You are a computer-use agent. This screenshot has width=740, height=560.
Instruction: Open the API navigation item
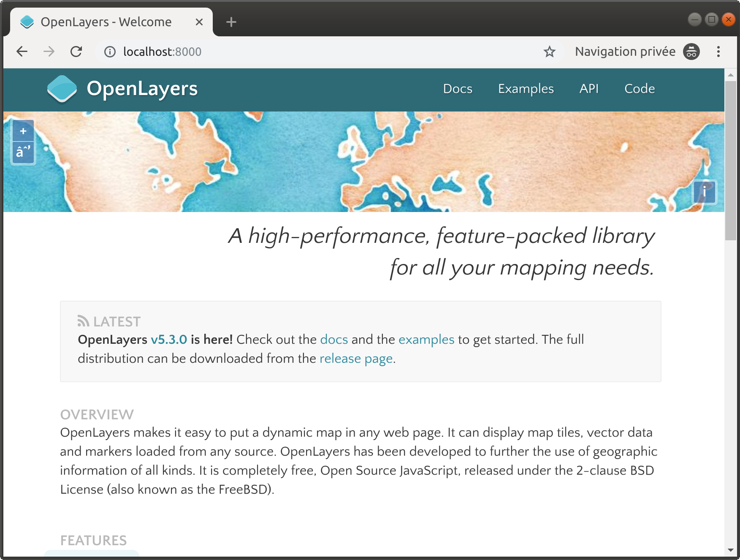(x=589, y=89)
